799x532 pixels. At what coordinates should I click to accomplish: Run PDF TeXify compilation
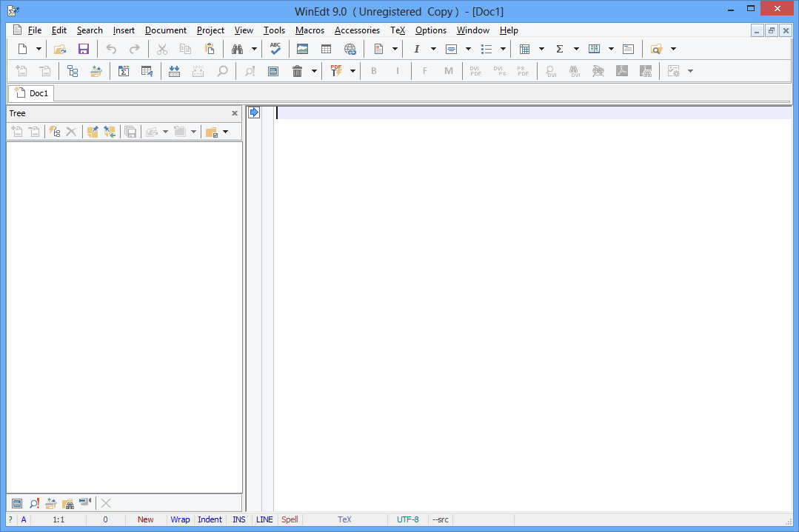335,70
